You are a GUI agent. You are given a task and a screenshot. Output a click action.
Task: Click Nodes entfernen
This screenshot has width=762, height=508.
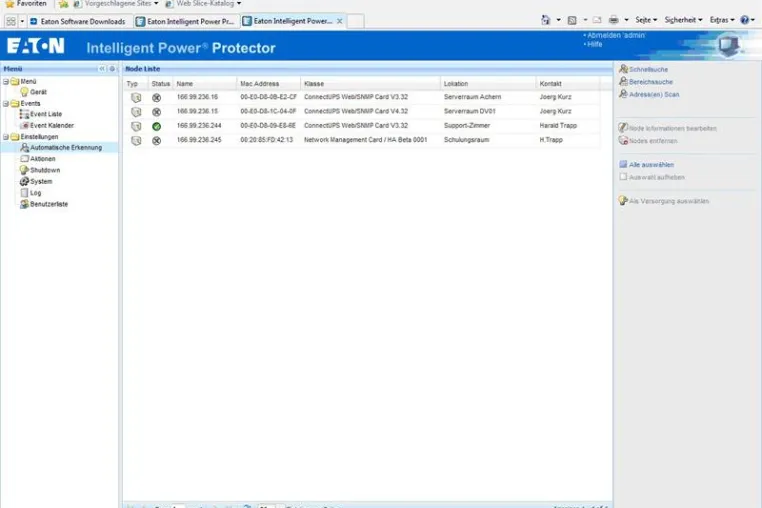648,141
